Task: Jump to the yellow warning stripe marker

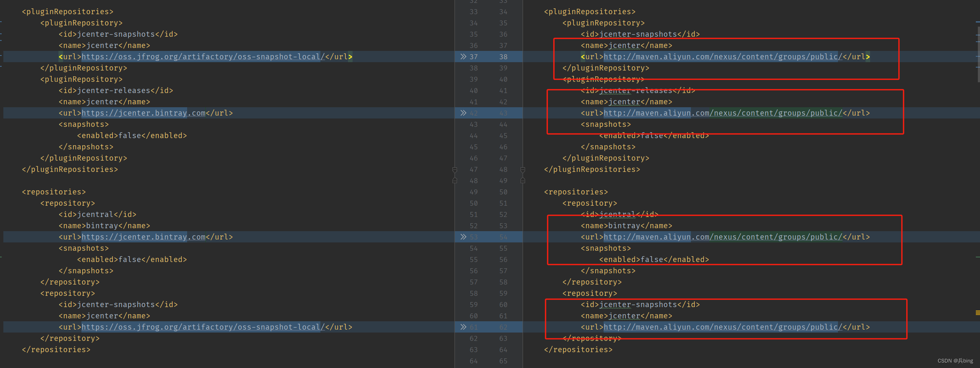Action: 977,313
